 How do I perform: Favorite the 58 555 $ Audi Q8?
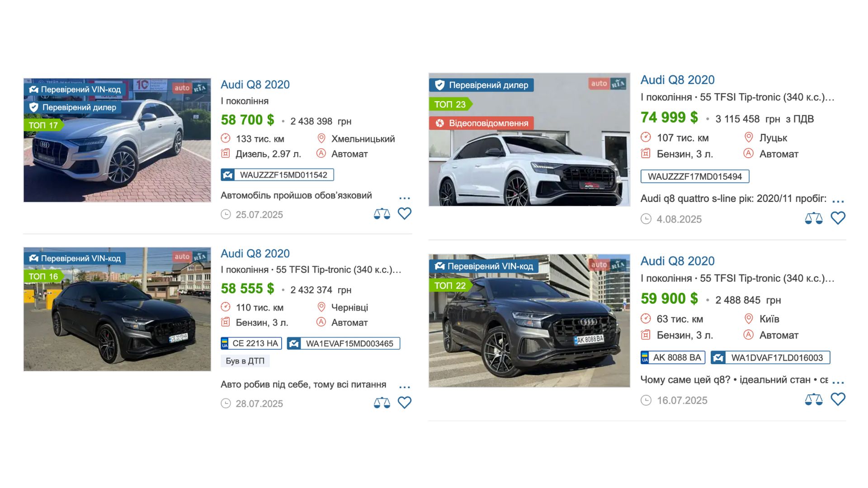[x=404, y=402]
